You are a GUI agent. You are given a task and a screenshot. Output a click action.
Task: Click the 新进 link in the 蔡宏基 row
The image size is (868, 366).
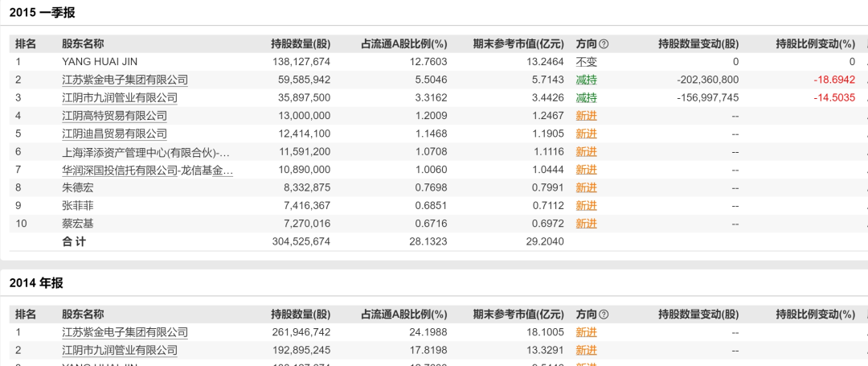coord(587,224)
